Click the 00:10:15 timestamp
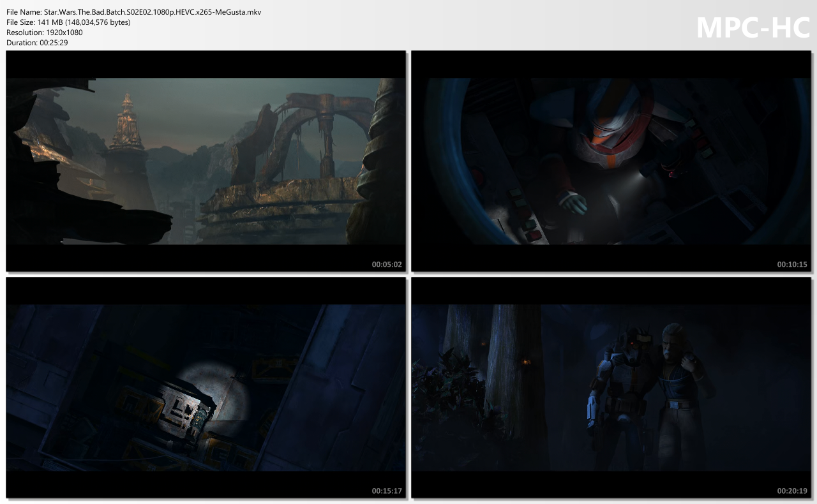Screen dimensions: 817x504 792,264
